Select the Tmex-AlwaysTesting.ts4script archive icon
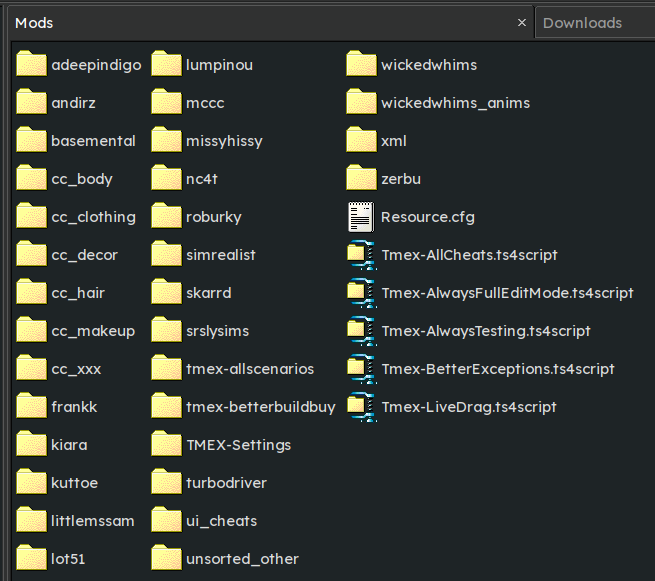The width and height of the screenshot is (655, 581). pyautogui.click(x=362, y=331)
